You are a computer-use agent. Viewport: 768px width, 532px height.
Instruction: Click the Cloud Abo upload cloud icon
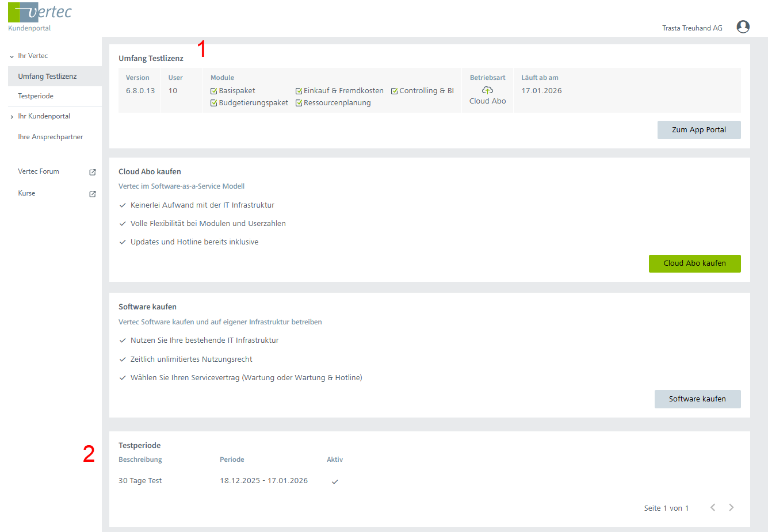tap(487, 90)
